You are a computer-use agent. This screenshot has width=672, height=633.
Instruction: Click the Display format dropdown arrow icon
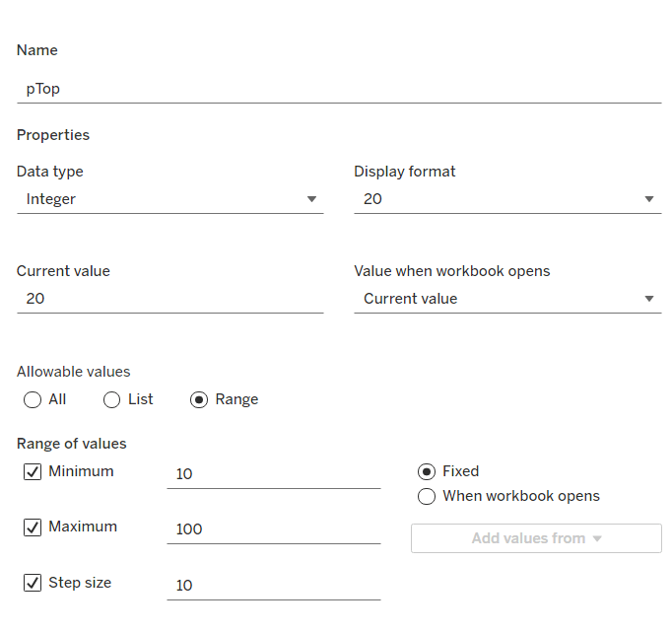tap(649, 199)
